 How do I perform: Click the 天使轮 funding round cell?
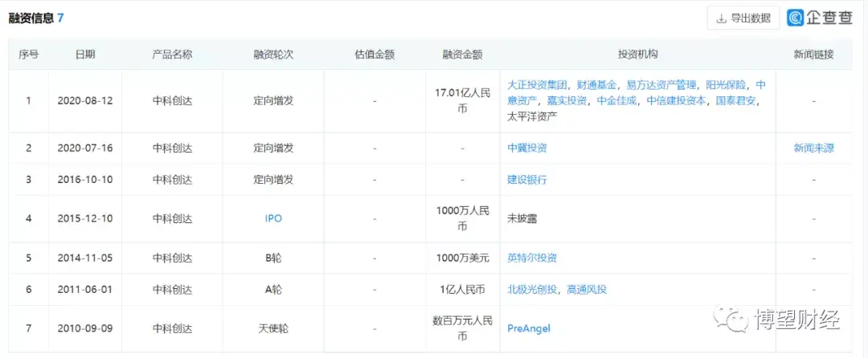(x=273, y=329)
